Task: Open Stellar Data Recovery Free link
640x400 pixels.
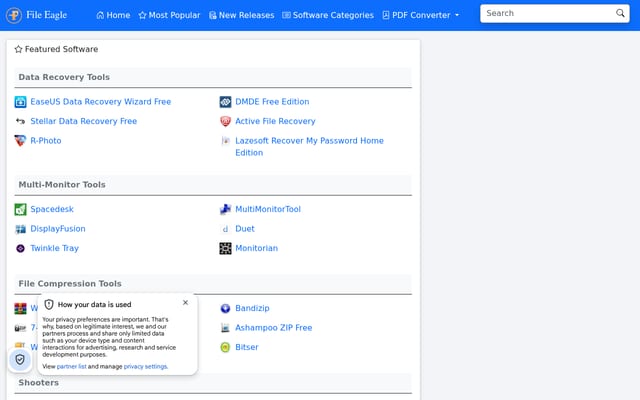Action: (x=84, y=121)
